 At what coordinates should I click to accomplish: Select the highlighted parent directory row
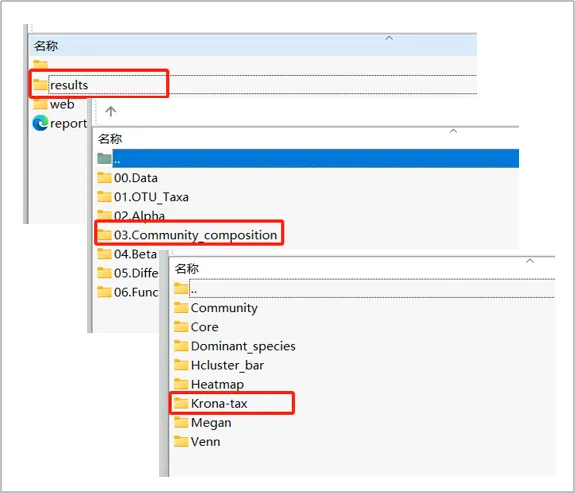(308, 158)
